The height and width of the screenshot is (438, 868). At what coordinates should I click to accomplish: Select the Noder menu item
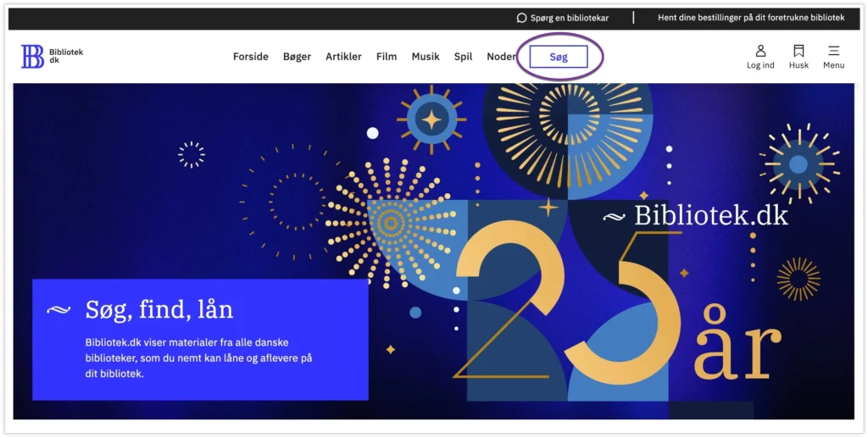pos(501,57)
